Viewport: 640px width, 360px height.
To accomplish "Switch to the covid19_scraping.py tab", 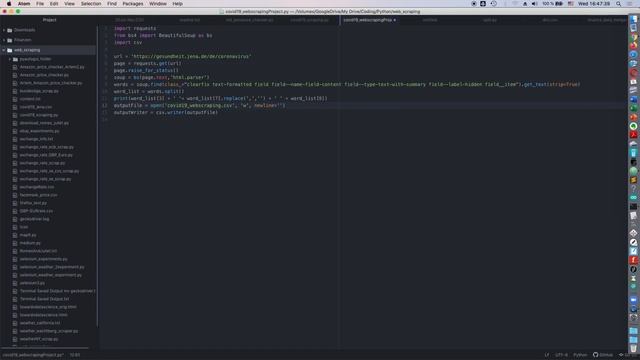I will (309, 20).
